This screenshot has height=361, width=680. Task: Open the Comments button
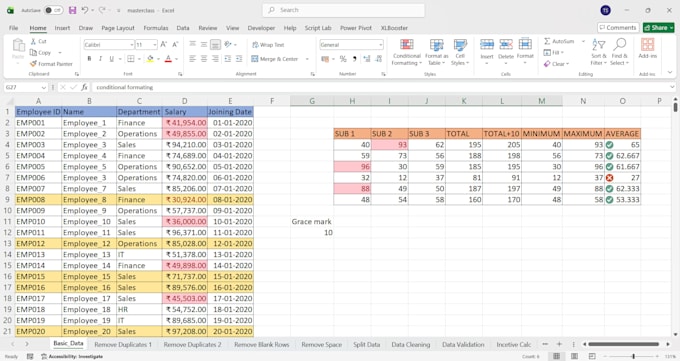click(618, 28)
